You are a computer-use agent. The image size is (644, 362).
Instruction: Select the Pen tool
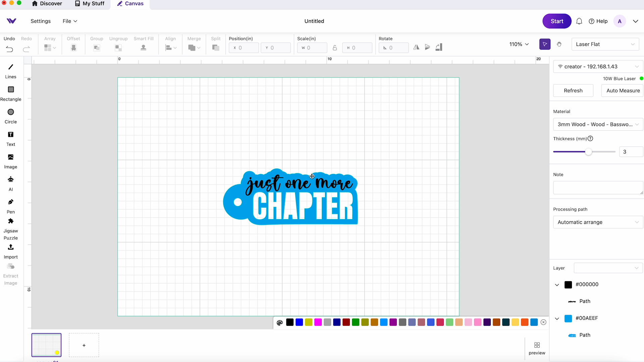(11, 202)
